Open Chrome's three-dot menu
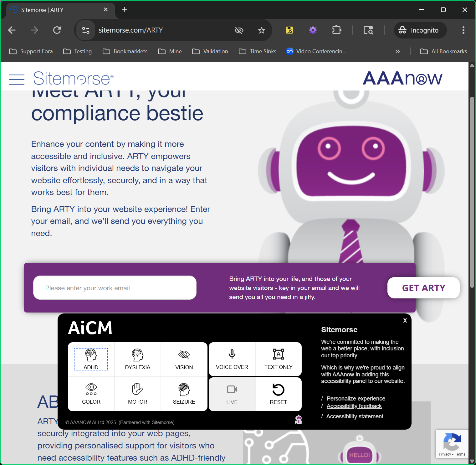This screenshot has width=476, height=465. pos(463,30)
